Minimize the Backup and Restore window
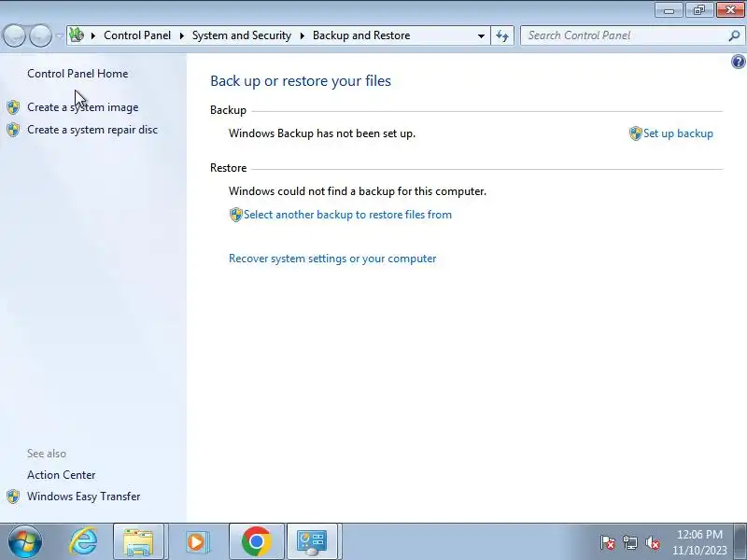Viewport: 747px width, 560px height. pyautogui.click(x=669, y=10)
